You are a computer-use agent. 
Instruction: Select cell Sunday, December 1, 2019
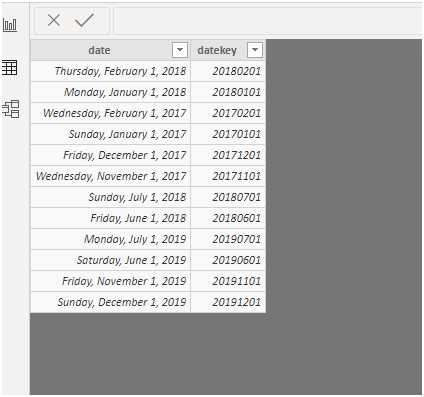coord(110,302)
